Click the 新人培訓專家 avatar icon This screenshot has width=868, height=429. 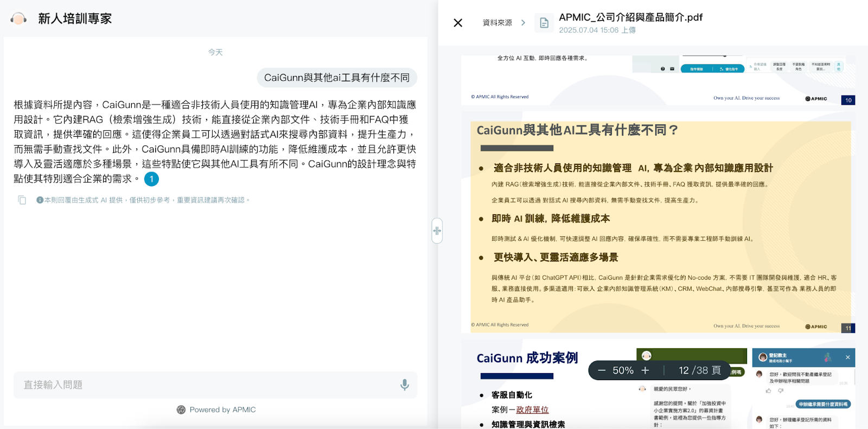click(x=18, y=18)
